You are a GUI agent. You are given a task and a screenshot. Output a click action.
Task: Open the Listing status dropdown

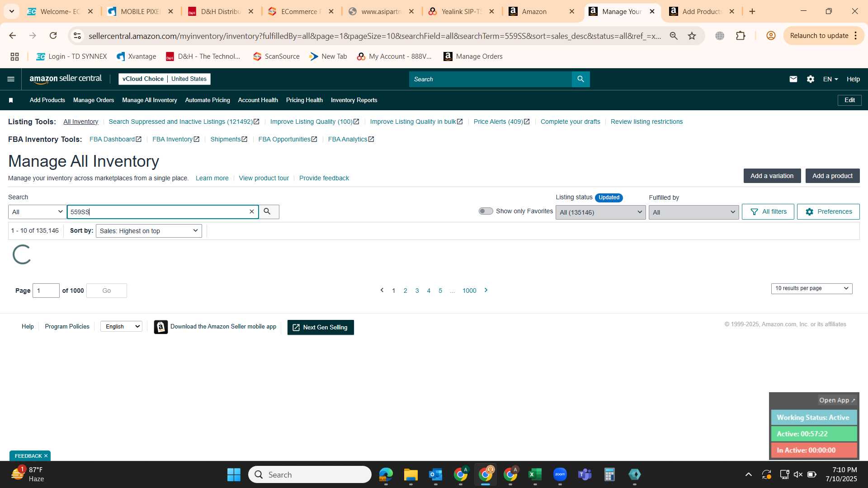pyautogui.click(x=600, y=212)
